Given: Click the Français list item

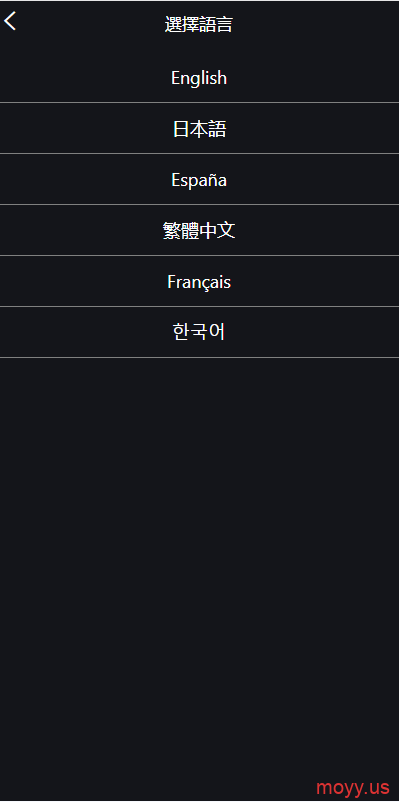Looking at the screenshot, I should click(200, 281).
